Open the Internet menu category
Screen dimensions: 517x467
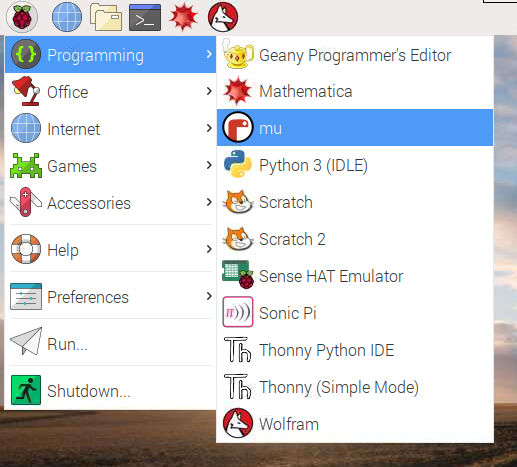(110, 128)
